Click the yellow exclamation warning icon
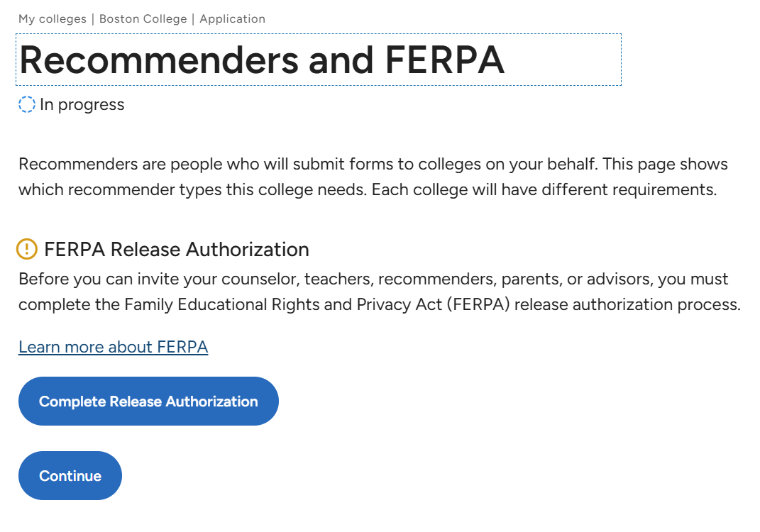Viewport: 760px width, 532px height. (x=27, y=249)
